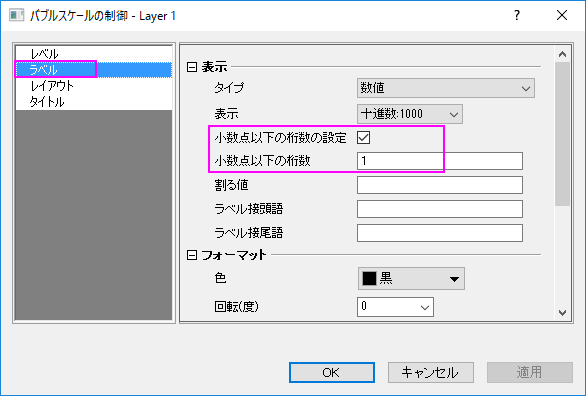The height and width of the screenshot is (396, 586).
Task: Click the ラベル接尾語 input field
Action: [440, 233]
